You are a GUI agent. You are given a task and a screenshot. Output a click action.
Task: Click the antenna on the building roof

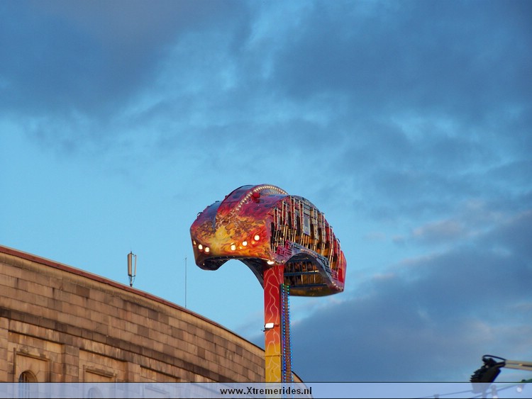[132, 266]
